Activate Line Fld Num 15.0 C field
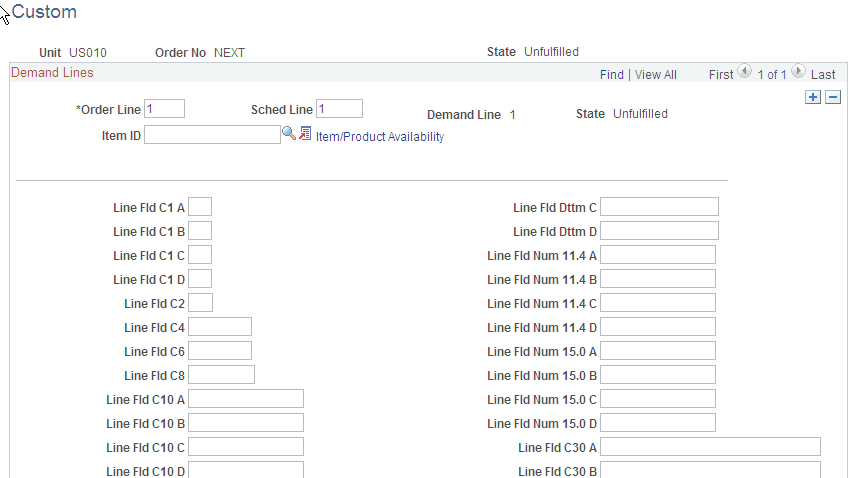 pyautogui.click(x=658, y=399)
